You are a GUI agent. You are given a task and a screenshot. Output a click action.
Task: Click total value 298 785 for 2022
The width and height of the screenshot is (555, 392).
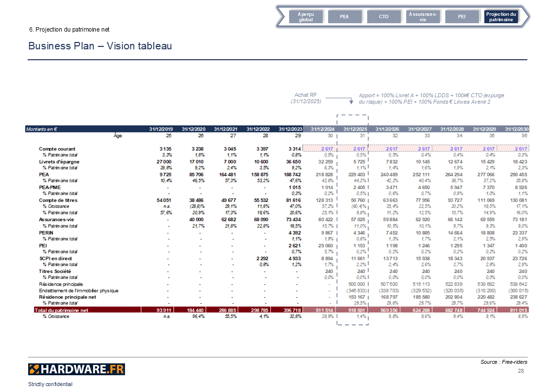coord(259,310)
